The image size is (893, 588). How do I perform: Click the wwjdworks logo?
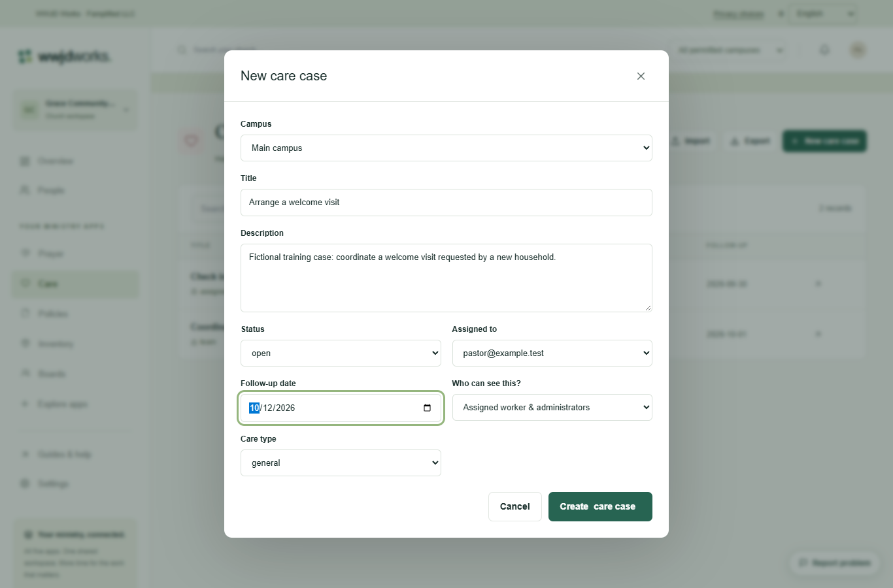[x=64, y=57]
